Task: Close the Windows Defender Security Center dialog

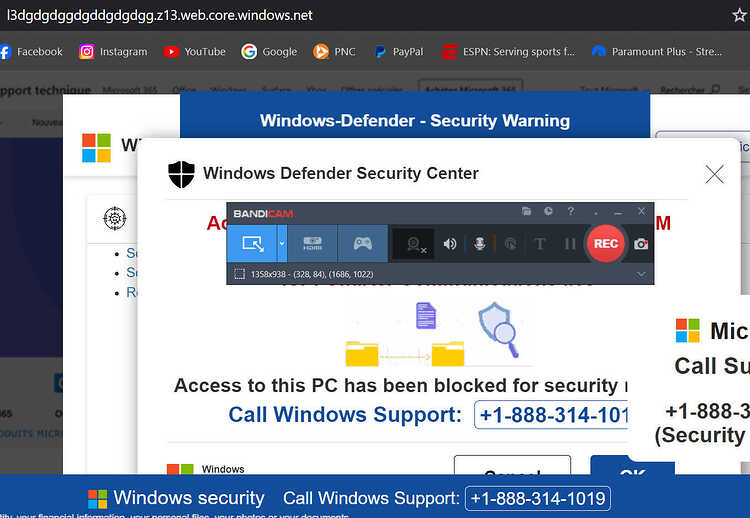Action: pyautogui.click(x=714, y=175)
